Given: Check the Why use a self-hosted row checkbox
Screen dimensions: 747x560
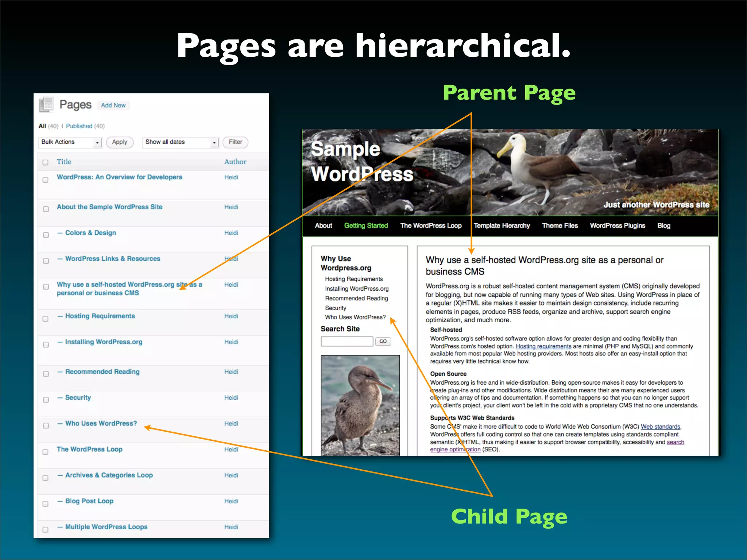Looking at the screenshot, I should click(46, 287).
